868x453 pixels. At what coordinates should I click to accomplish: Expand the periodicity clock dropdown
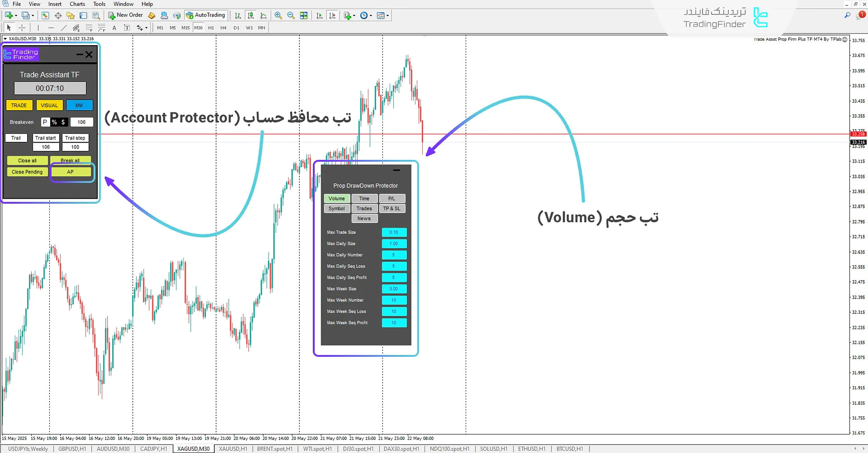[371, 16]
